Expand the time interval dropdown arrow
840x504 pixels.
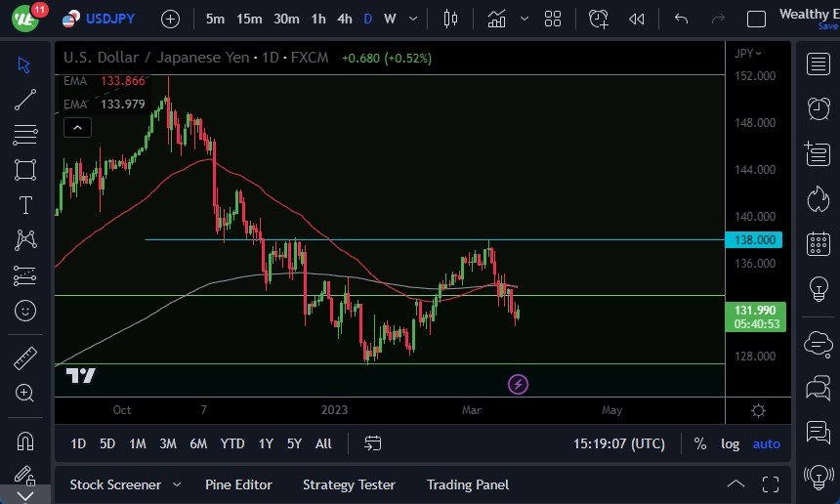click(x=415, y=19)
